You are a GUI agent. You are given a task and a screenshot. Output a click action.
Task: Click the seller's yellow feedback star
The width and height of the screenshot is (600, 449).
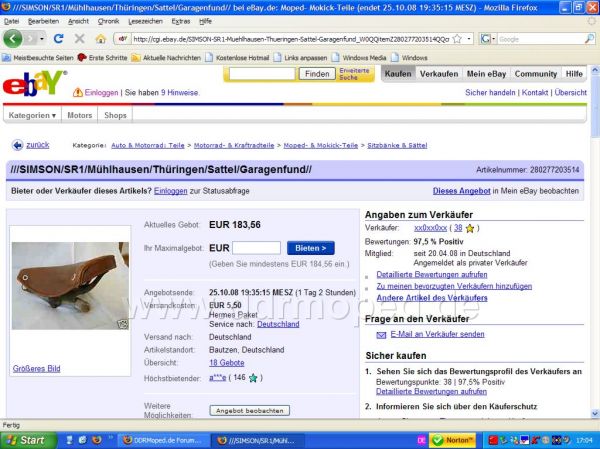(x=470, y=229)
